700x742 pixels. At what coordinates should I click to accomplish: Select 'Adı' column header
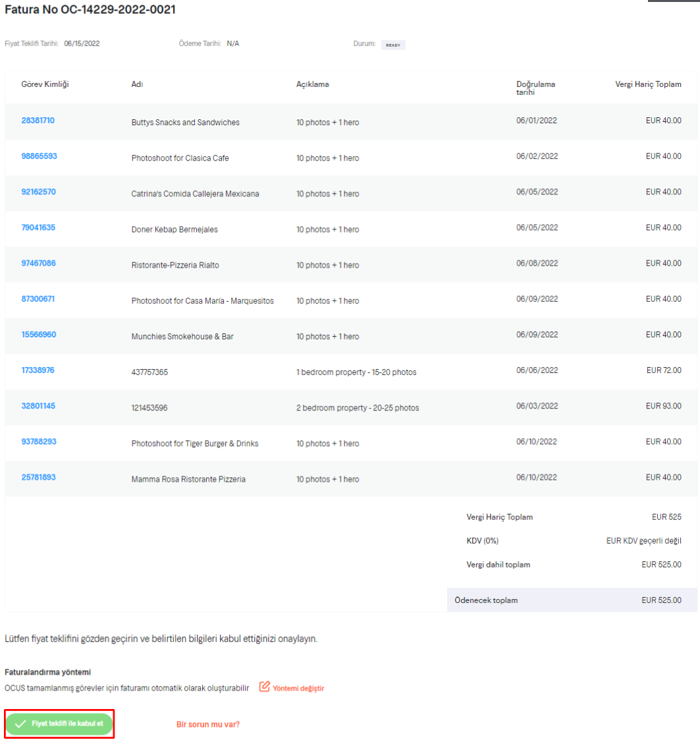(x=137, y=84)
